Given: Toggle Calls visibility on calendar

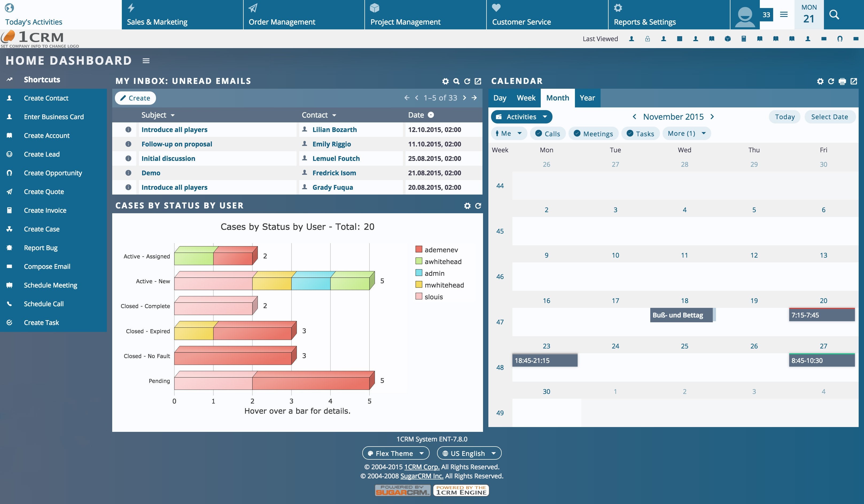Looking at the screenshot, I should point(547,133).
